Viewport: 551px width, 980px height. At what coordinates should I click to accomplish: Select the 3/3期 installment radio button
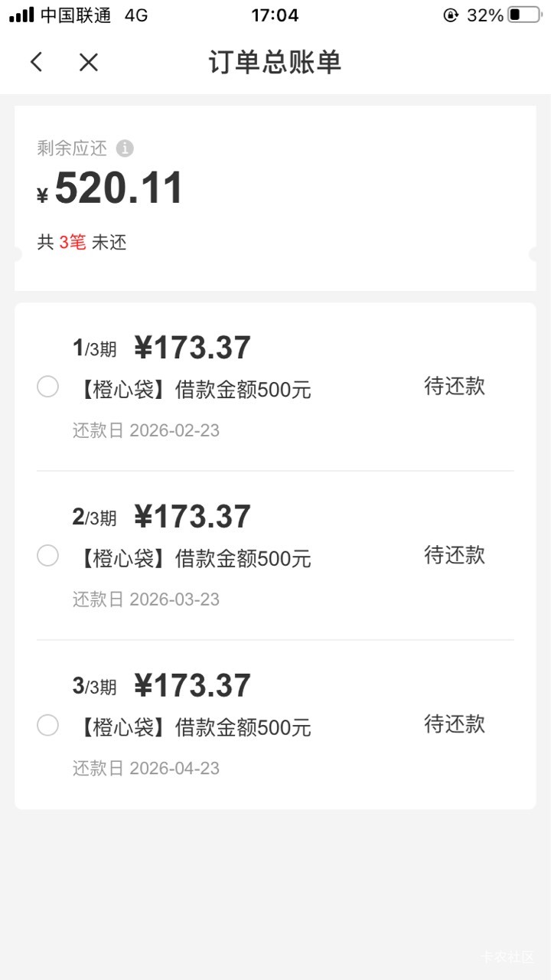47,725
